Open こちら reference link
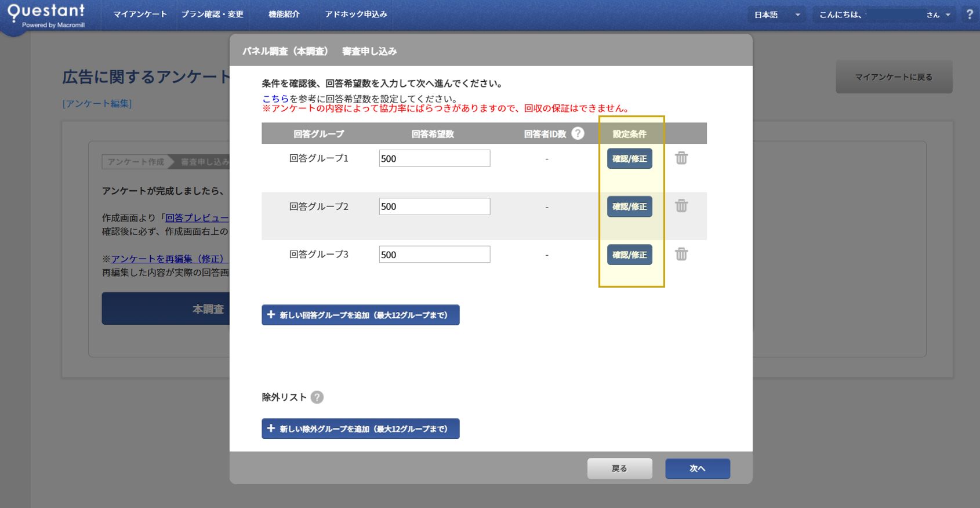980x508 pixels. pyautogui.click(x=275, y=99)
